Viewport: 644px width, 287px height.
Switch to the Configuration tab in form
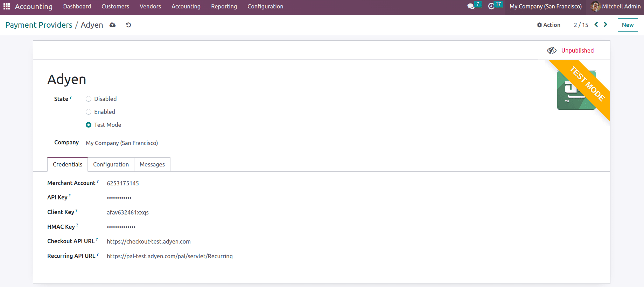click(x=111, y=164)
